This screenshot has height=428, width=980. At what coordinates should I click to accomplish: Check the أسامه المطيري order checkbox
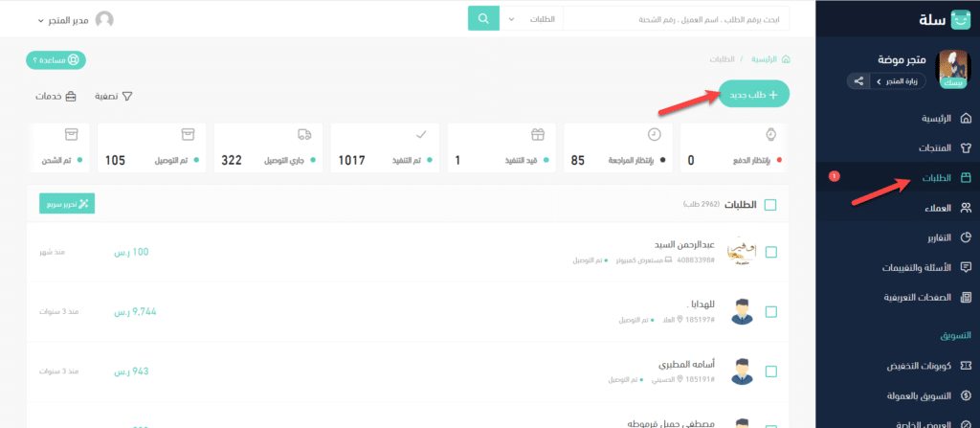(771, 372)
